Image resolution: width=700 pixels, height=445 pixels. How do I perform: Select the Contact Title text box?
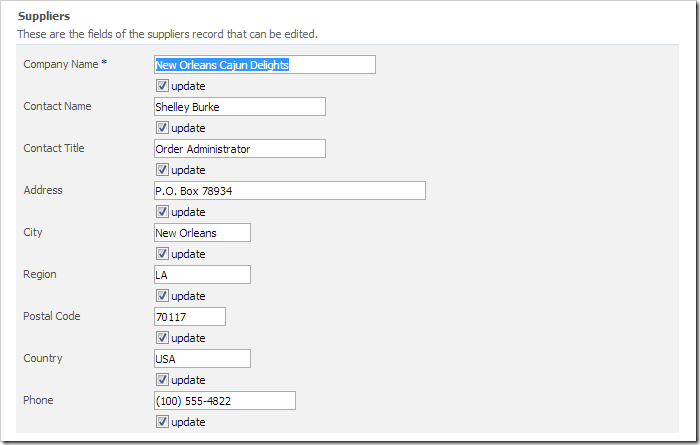point(239,149)
